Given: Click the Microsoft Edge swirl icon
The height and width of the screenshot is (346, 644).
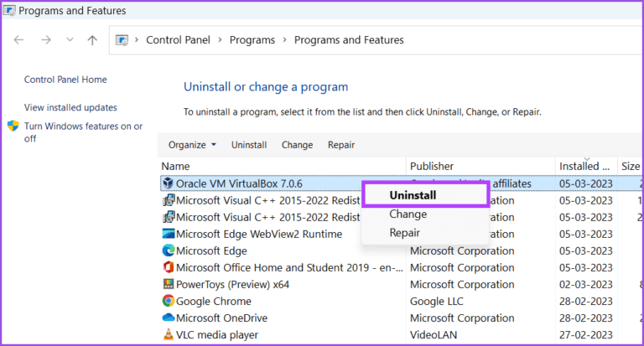Looking at the screenshot, I should pos(168,250).
